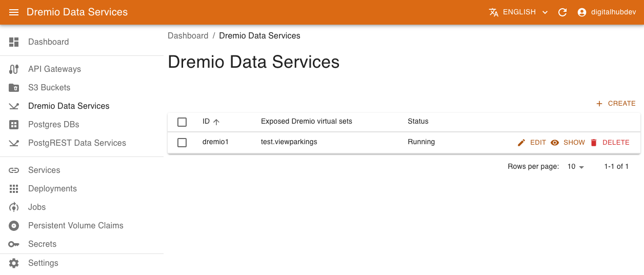Click the S3 Buckets folder icon
The image size is (644, 275).
point(14,88)
